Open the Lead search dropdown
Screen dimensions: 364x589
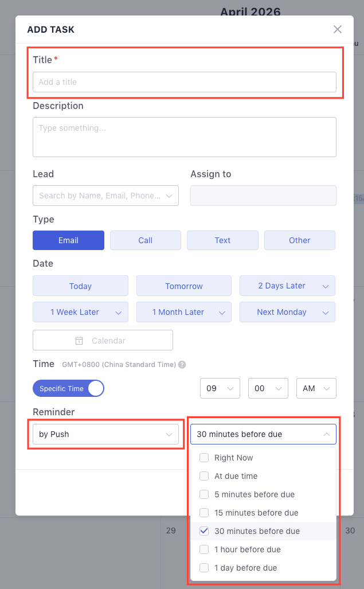click(105, 196)
